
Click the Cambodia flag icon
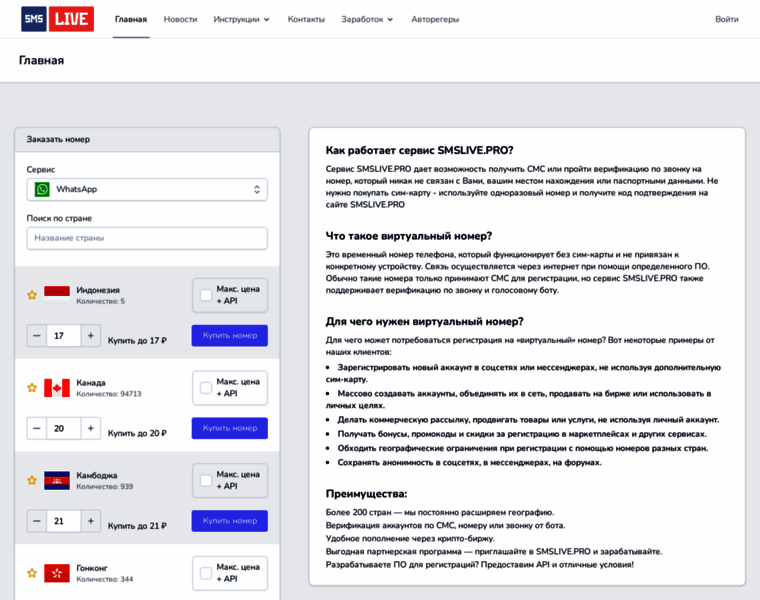pyautogui.click(x=57, y=480)
